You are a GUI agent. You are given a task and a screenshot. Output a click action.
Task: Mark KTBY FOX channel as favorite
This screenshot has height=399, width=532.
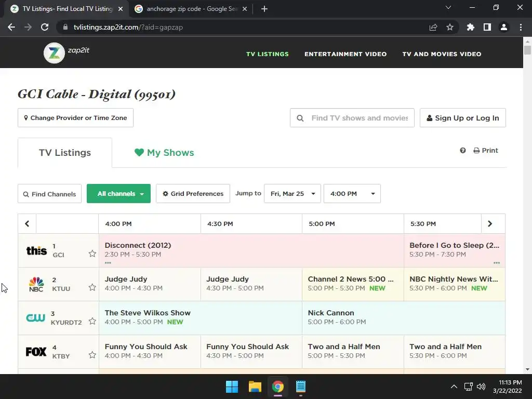[92, 355]
